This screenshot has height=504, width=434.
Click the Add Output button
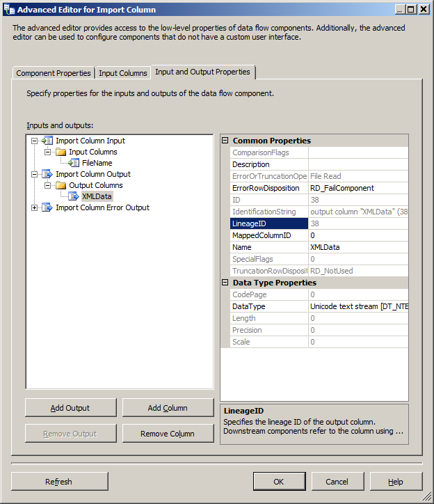tap(71, 408)
